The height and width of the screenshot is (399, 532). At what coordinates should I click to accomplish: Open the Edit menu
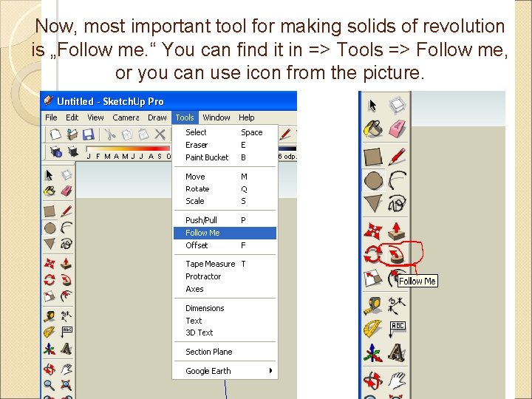click(72, 117)
